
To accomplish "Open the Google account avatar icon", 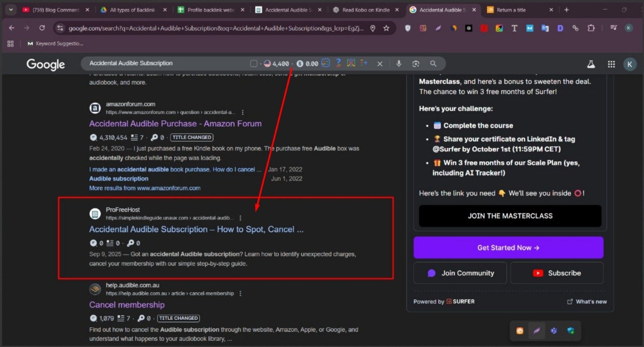I will (629, 64).
